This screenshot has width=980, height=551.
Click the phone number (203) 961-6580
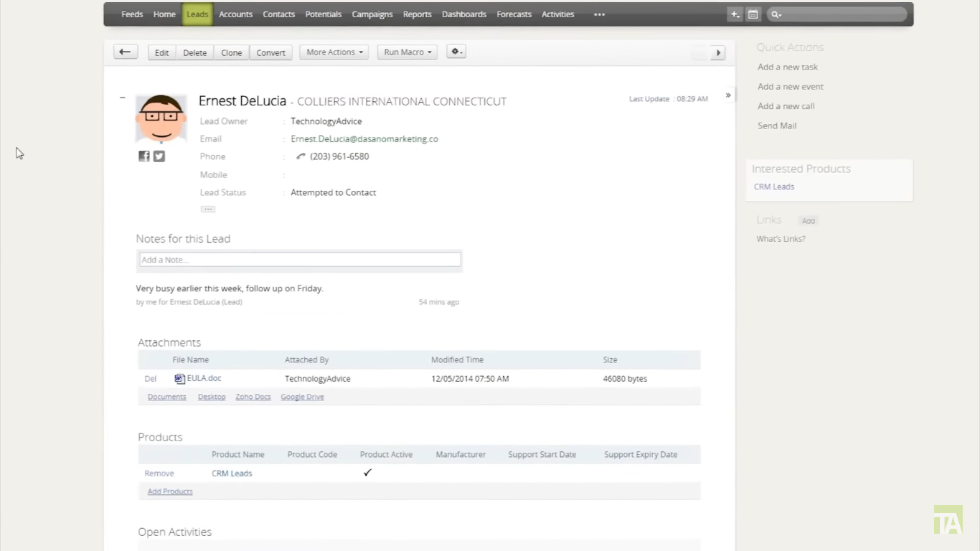click(x=339, y=156)
